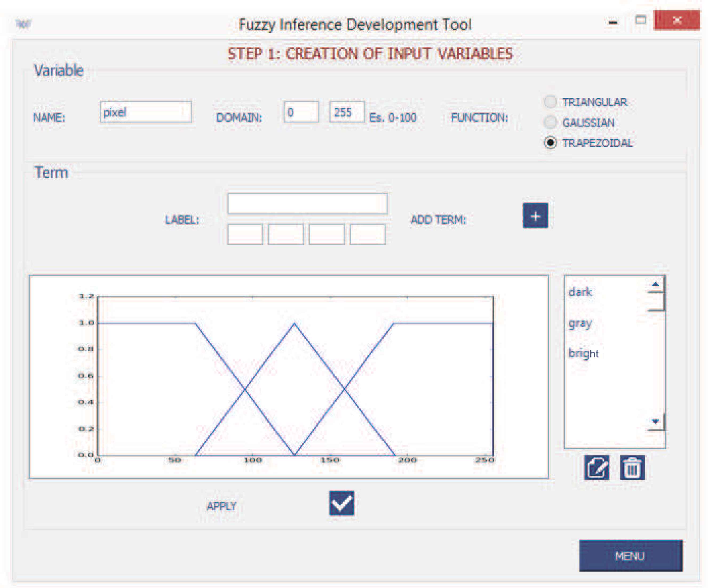Click the Apply checkmark icon
708x588 pixels.
tap(341, 503)
